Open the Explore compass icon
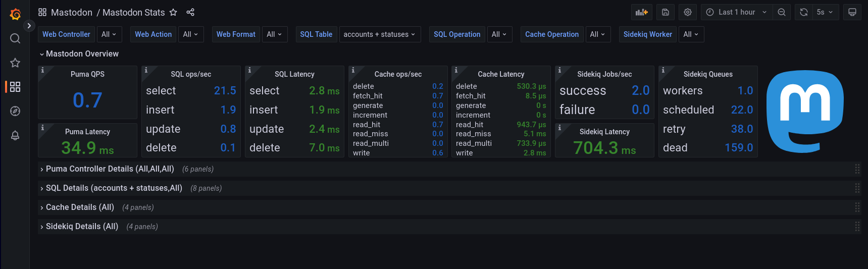The width and height of the screenshot is (868, 269). tap(15, 111)
